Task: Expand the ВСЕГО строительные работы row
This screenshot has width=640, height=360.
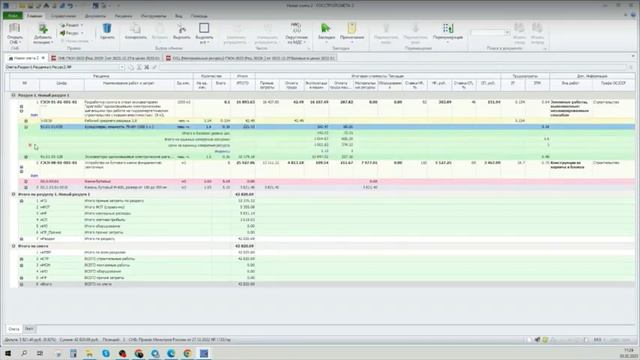Action: tap(22, 259)
